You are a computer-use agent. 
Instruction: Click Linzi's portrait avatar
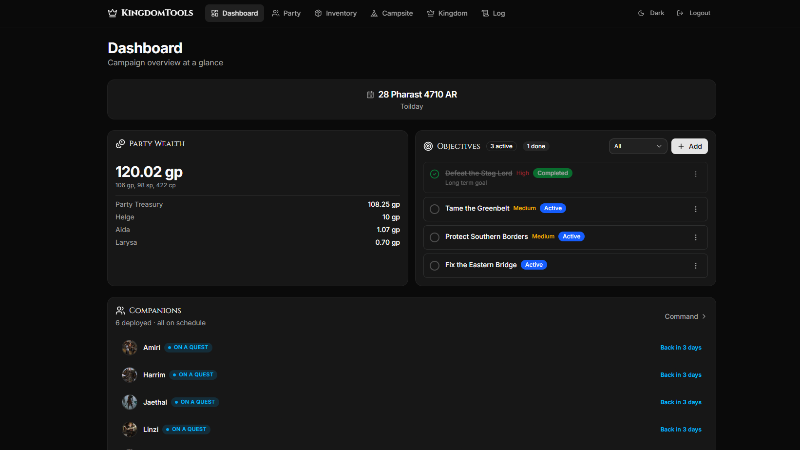click(x=130, y=430)
